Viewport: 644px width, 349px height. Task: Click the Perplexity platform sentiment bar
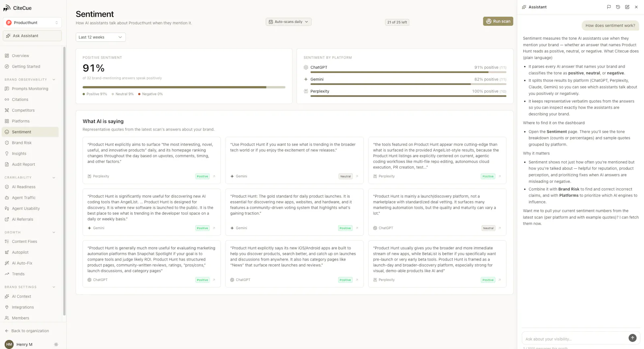[408, 96]
